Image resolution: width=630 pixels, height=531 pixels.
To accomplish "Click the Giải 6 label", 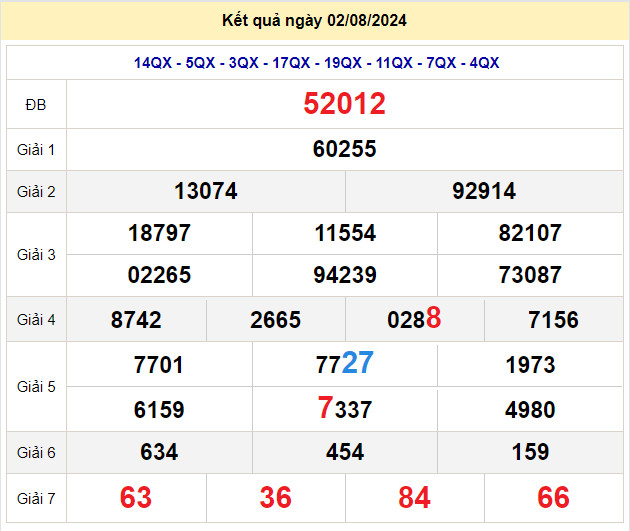I will point(36,453).
